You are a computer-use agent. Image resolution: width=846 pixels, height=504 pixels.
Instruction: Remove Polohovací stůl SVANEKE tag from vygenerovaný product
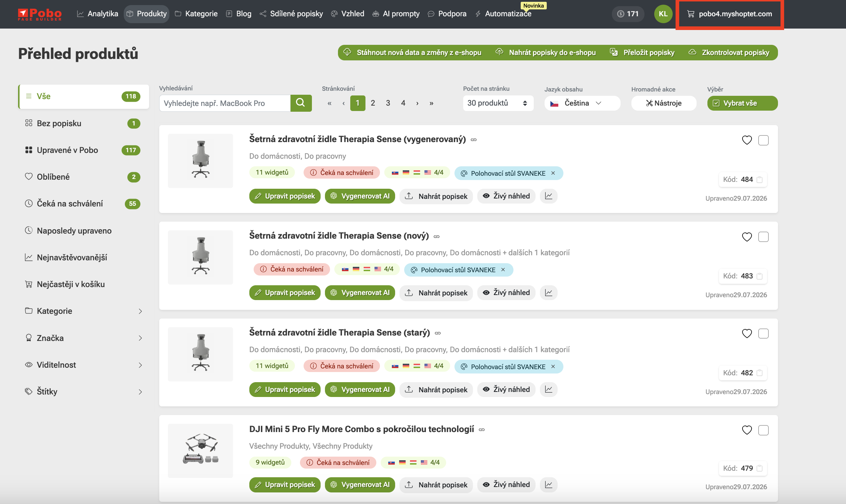(x=553, y=173)
